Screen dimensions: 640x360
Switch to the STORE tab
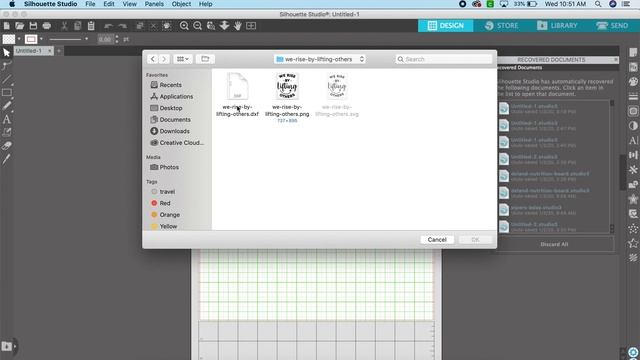[502, 26]
